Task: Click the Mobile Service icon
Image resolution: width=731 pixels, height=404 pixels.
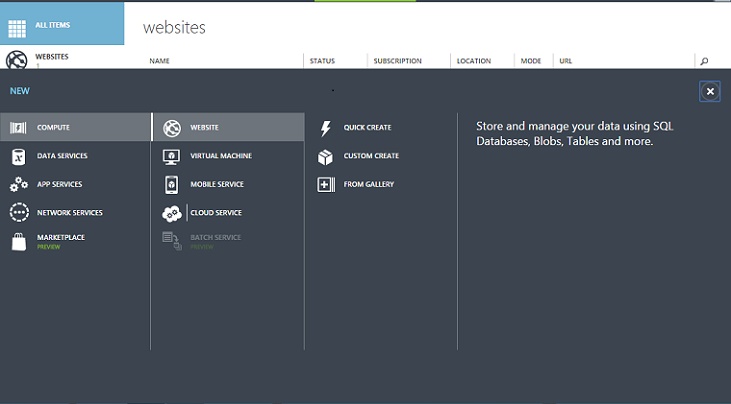Action: (172, 184)
